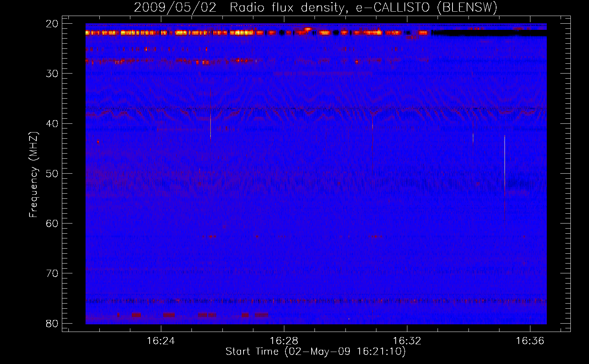Click the 80 MHz frequency tick label
Screen dimensions: 589x364
pyautogui.click(x=52, y=324)
